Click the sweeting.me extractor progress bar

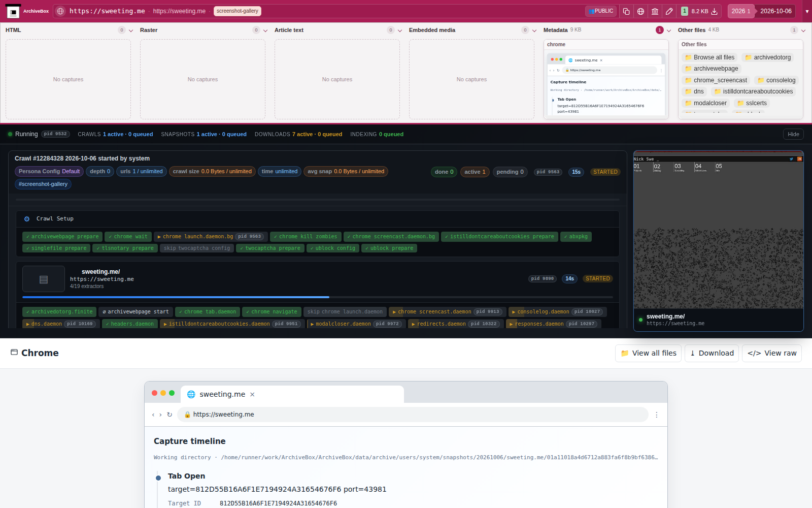[x=318, y=297]
